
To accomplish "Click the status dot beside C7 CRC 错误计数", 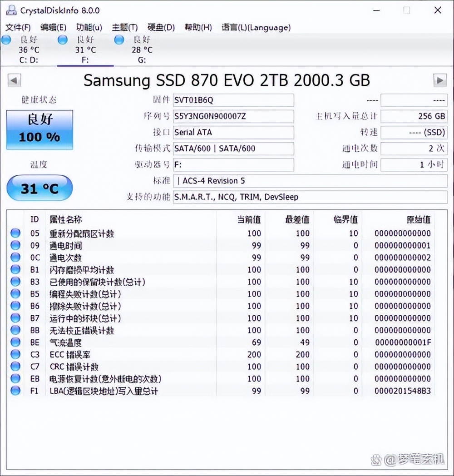I will coord(15,367).
